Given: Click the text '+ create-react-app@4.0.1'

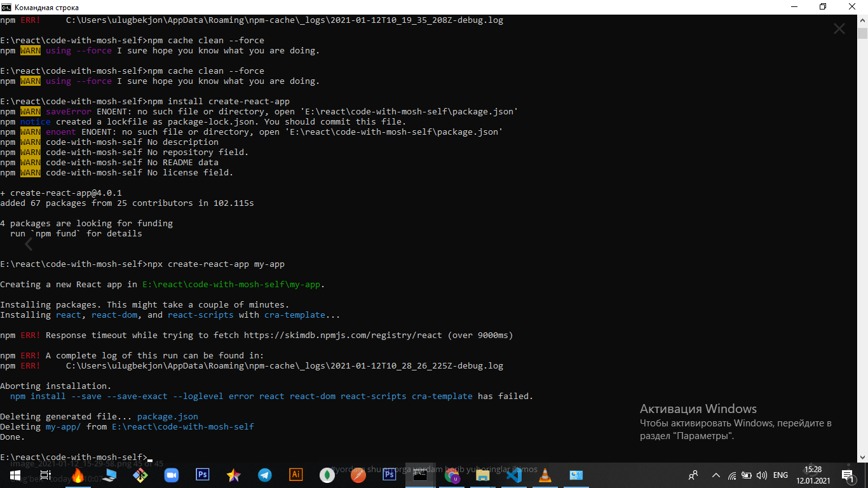Looking at the screenshot, I should point(61,193).
